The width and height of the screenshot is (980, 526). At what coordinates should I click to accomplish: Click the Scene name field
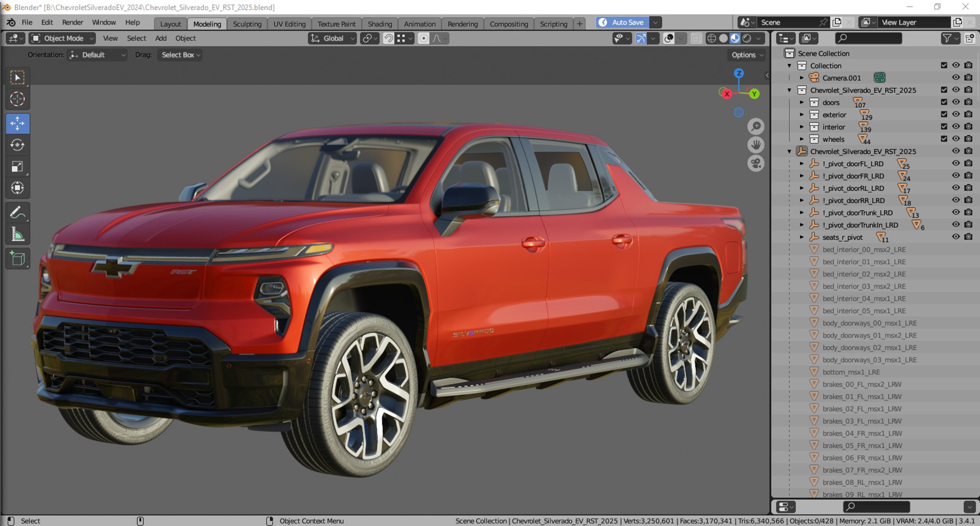(x=789, y=22)
